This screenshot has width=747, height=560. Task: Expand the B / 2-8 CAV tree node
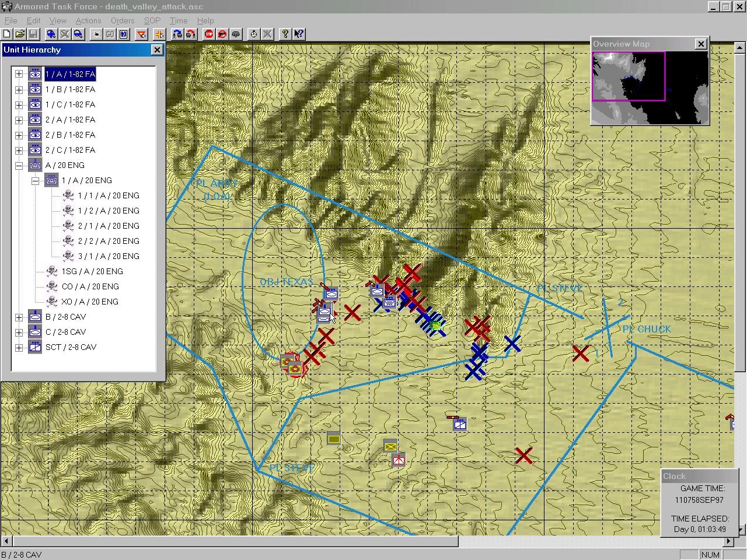tap(19, 317)
